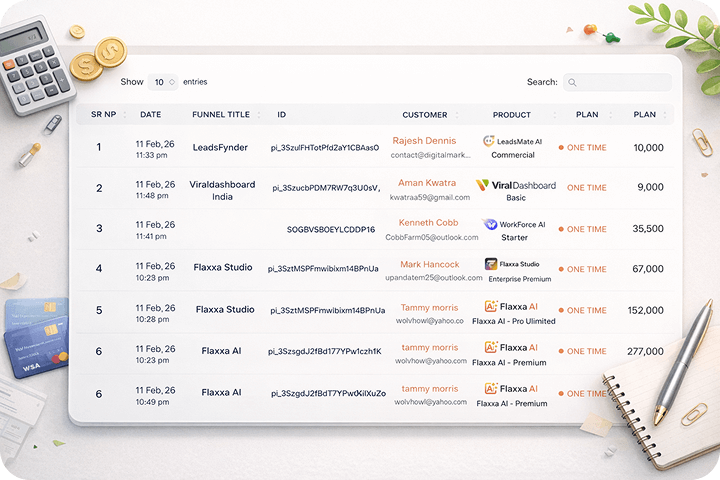The image size is (720, 480).
Task: Select the LeadsFynder funnel title cell
Action: pyautogui.click(x=220, y=147)
